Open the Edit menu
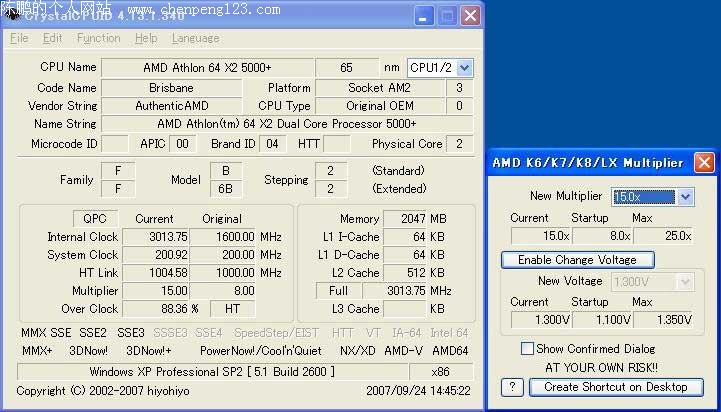 coord(52,38)
